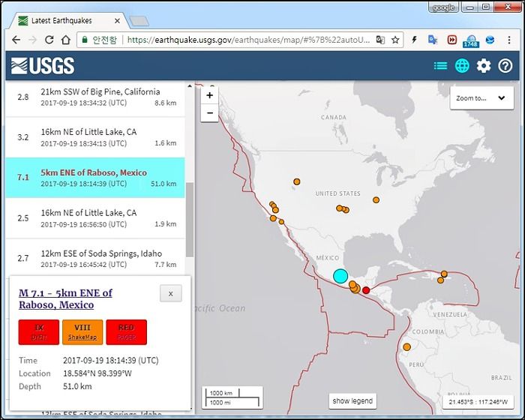
Task: Select 2.5 Little Lake, CA 16:56:50 earthquake
Action: tap(95, 218)
